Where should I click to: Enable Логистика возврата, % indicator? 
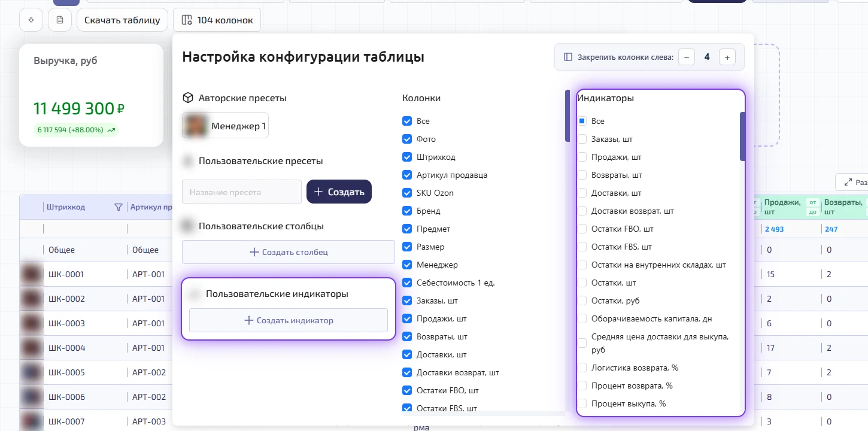[x=582, y=368]
